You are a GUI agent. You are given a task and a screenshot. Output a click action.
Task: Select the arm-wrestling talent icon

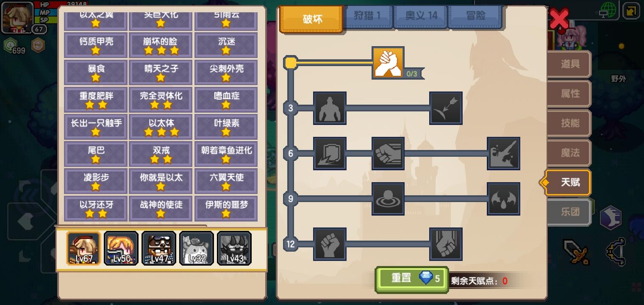pyautogui.click(x=388, y=63)
